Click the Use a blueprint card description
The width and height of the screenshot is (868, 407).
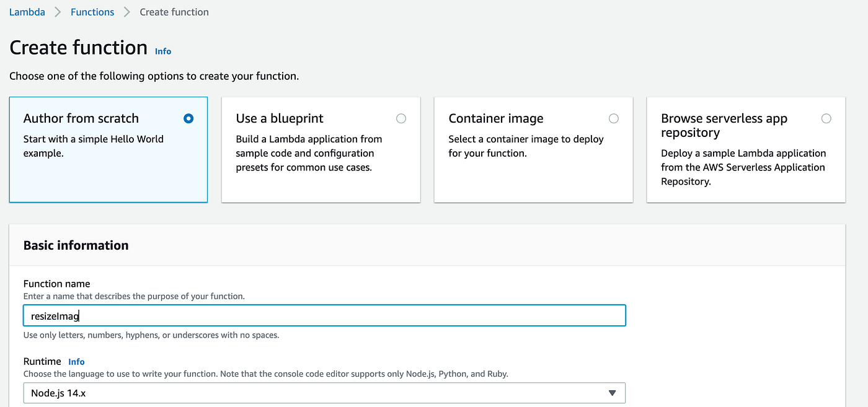309,153
